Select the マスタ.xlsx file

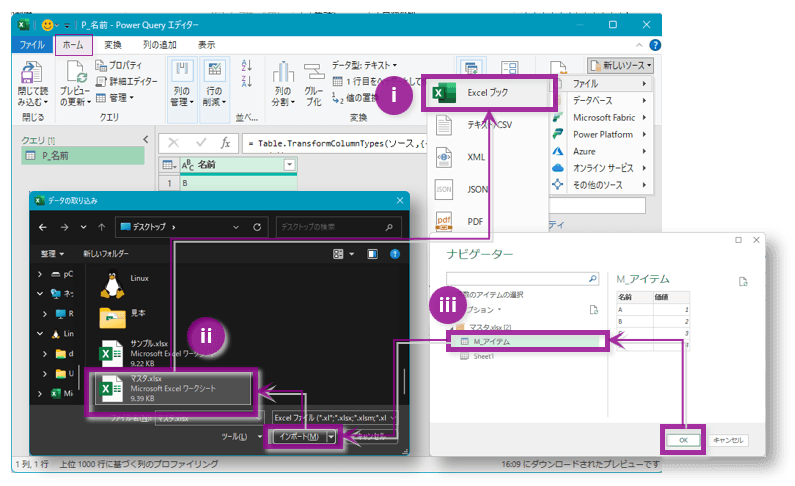170,389
